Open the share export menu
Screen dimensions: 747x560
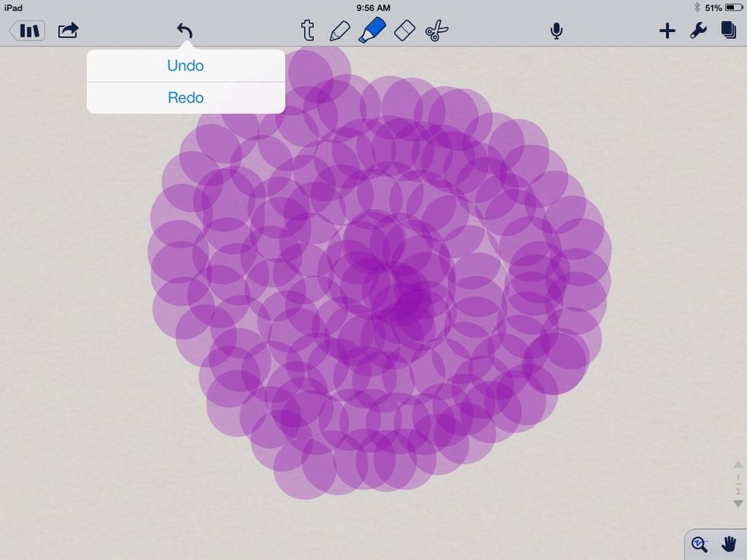pos(69,30)
